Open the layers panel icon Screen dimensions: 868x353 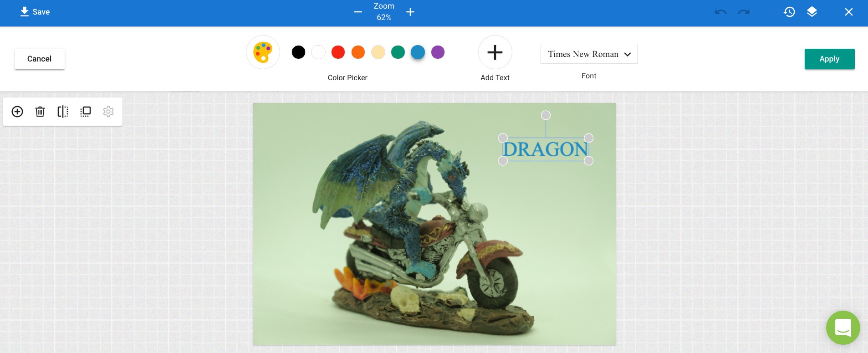812,12
